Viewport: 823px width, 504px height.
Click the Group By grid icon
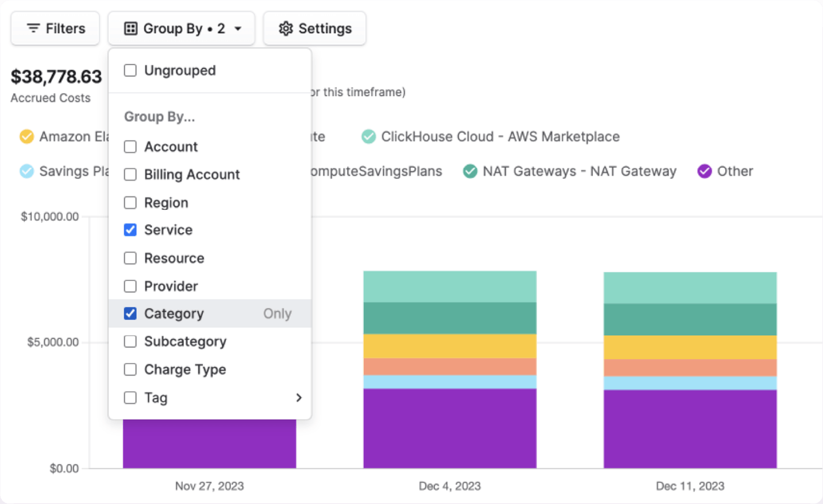pos(131,28)
